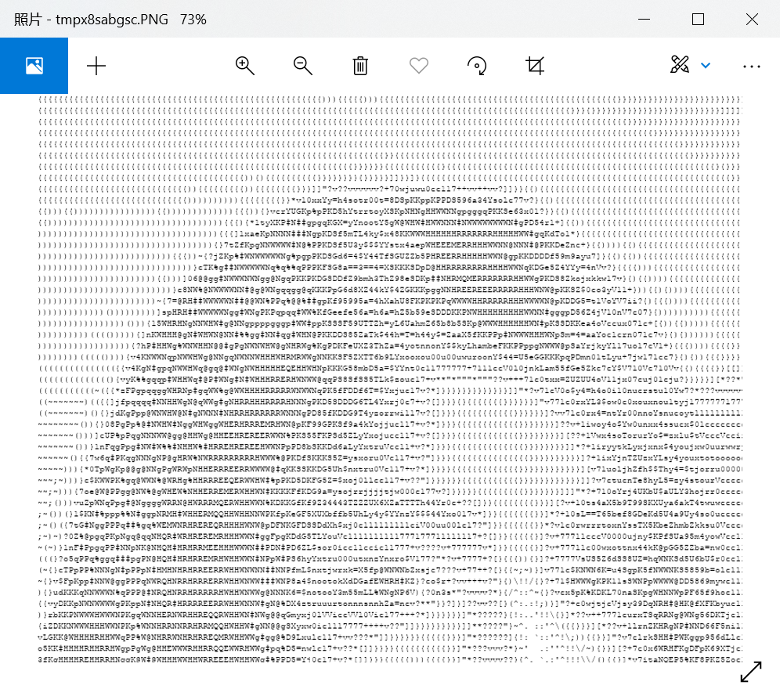Delete the photo with trash icon
The width and height of the screenshot is (780, 700).
360,66
